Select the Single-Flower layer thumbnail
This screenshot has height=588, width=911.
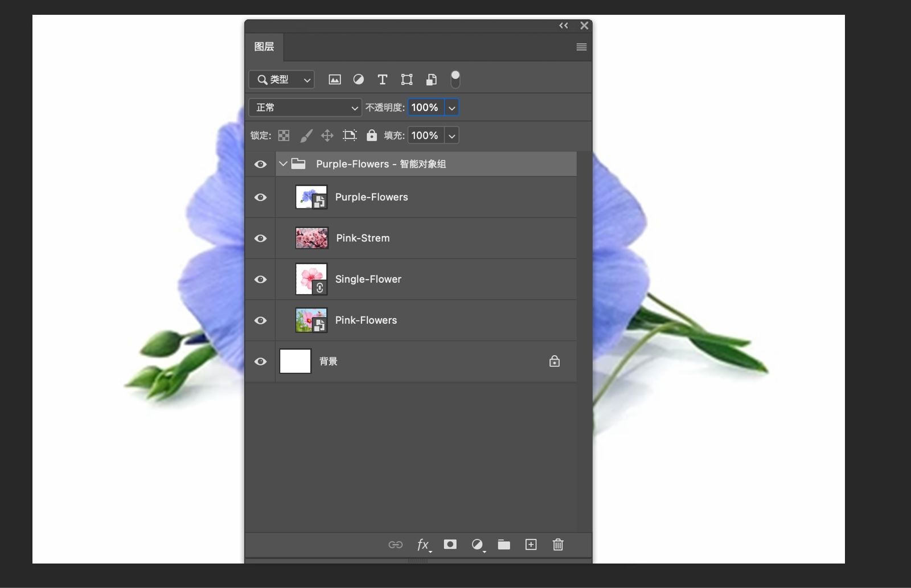click(311, 279)
